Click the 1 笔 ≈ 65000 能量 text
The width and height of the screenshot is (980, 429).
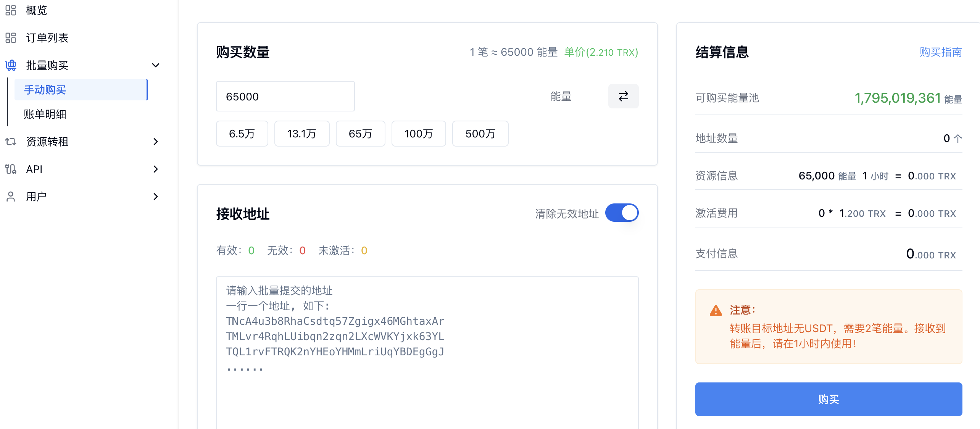[514, 52]
